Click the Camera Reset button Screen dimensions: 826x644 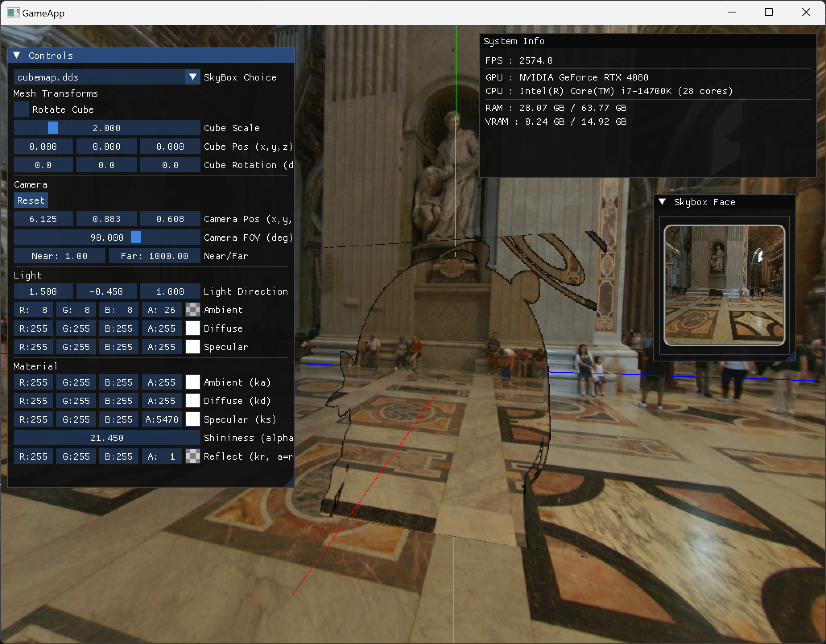[31, 200]
